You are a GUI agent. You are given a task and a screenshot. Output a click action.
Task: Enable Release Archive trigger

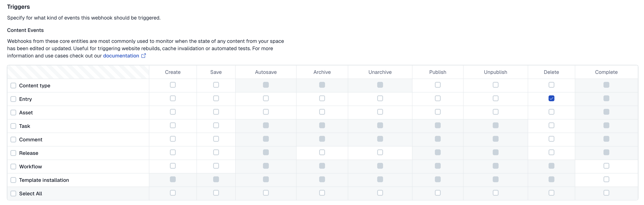click(x=322, y=152)
